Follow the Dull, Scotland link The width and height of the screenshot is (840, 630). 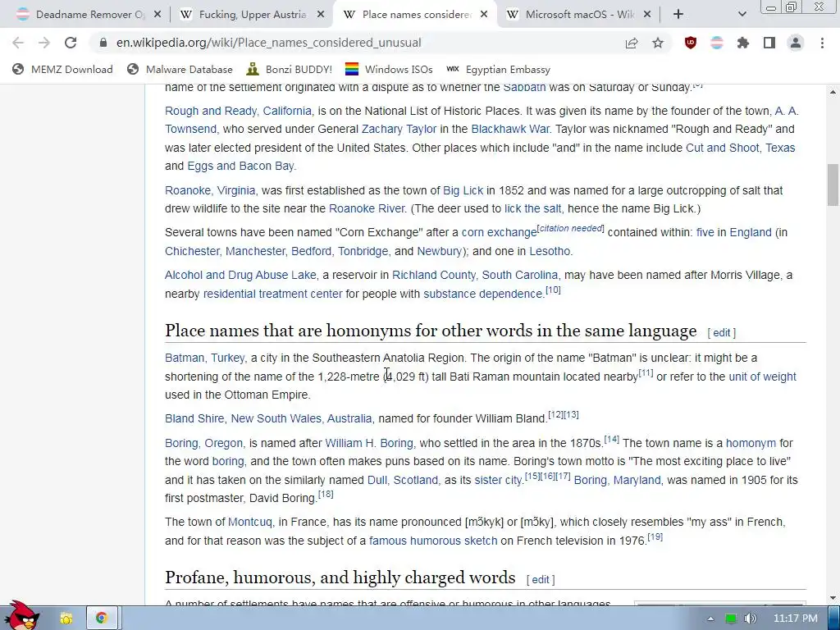point(402,481)
